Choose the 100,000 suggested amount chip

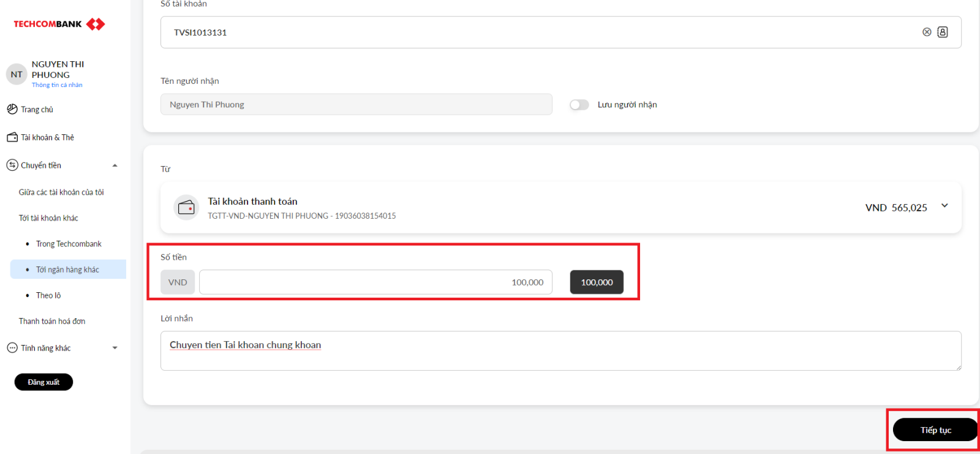597,282
